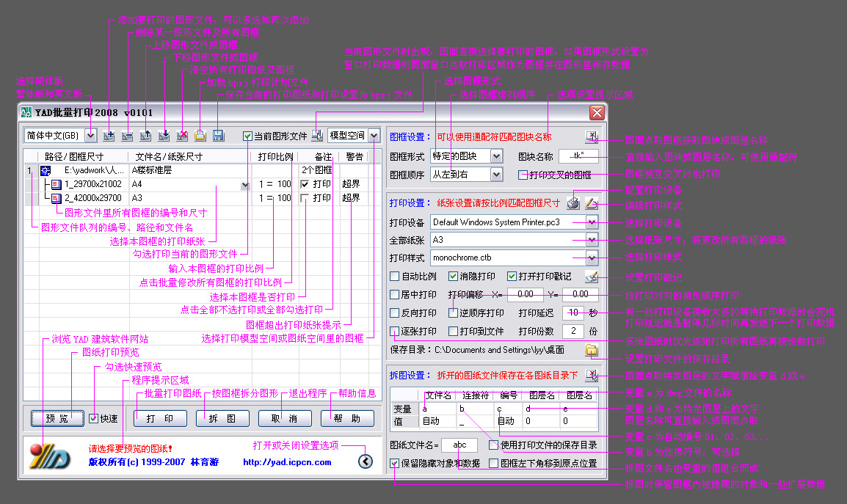Enable the 逆顺序打印 checkbox
This screenshot has width=847, height=504.
[x=453, y=313]
